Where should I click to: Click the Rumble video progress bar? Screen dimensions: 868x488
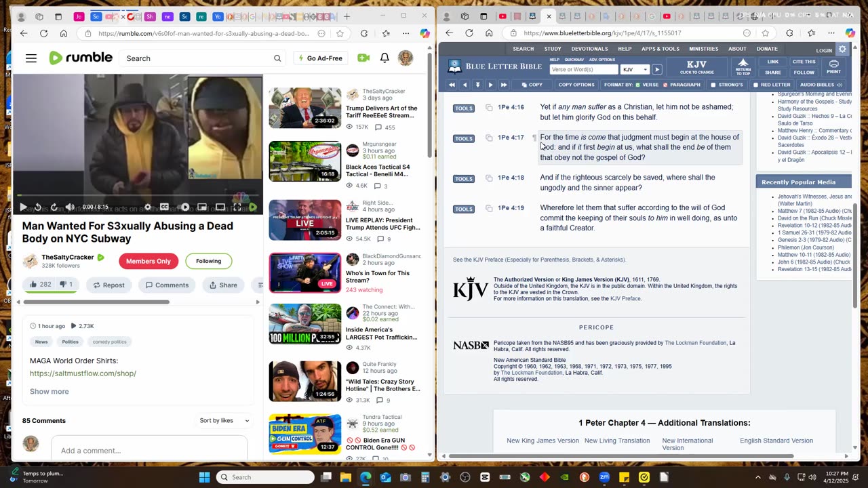(x=138, y=195)
